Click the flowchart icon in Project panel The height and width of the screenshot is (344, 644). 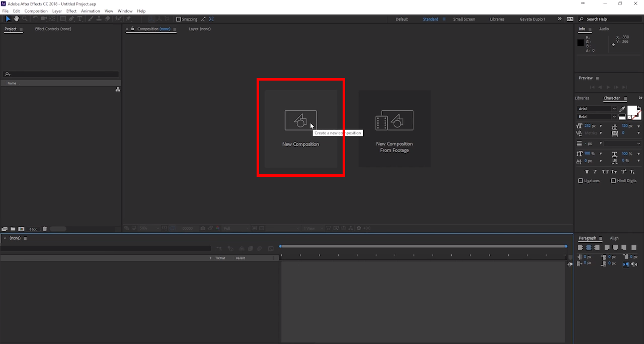tap(118, 89)
